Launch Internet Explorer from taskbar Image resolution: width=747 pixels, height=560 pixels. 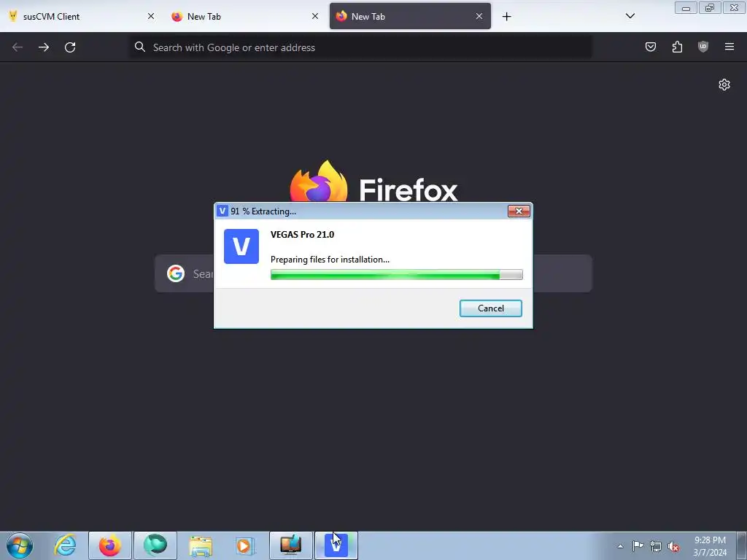tap(65, 545)
